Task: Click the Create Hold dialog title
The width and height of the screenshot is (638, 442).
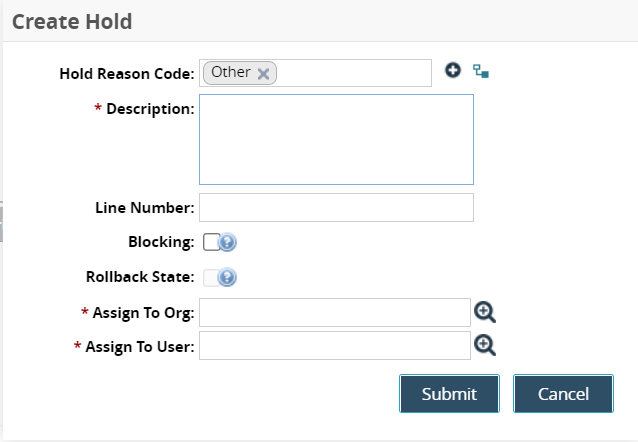Action: [x=72, y=20]
